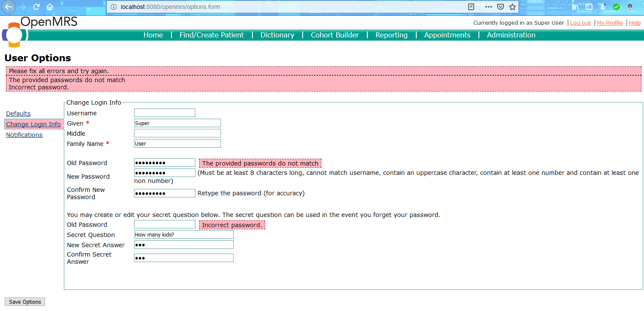Open page actions three-dot menu
This screenshot has width=644, height=311.
(489, 7)
